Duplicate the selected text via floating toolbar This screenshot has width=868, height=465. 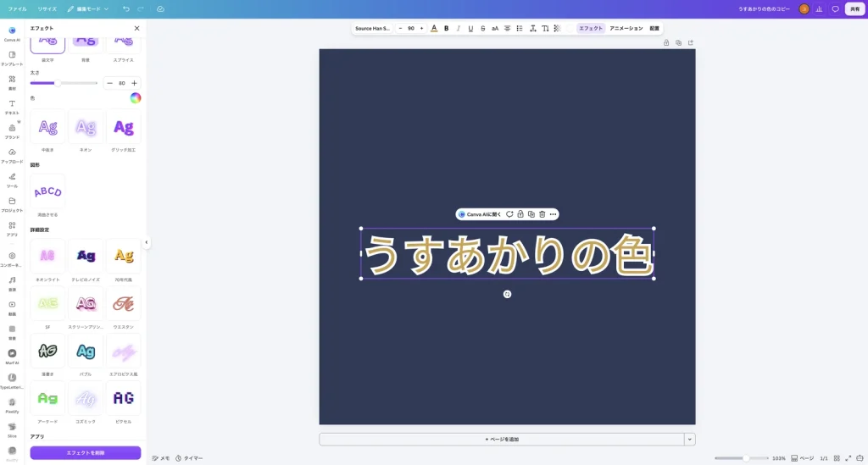[x=531, y=214]
